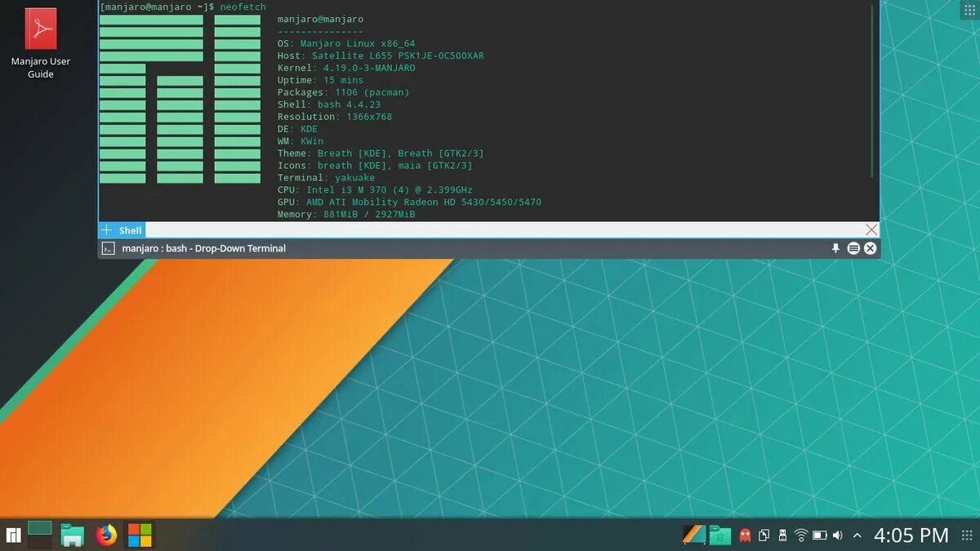Viewport: 980px width, 551px height.
Task: Click the 'Packages: 1106 (pacman)' line
Action: (x=343, y=92)
